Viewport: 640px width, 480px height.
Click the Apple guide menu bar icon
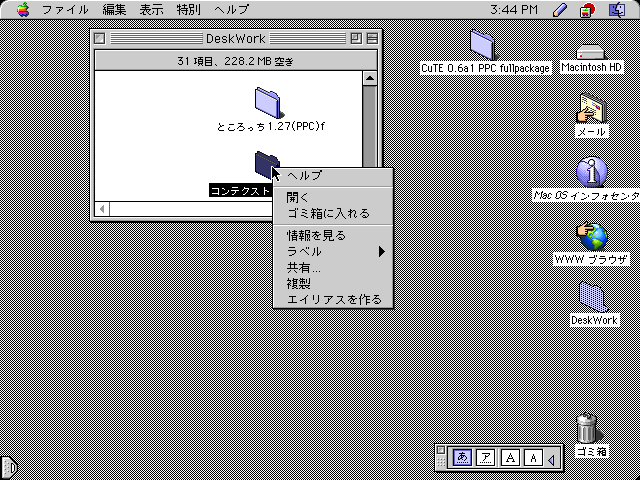point(587,10)
